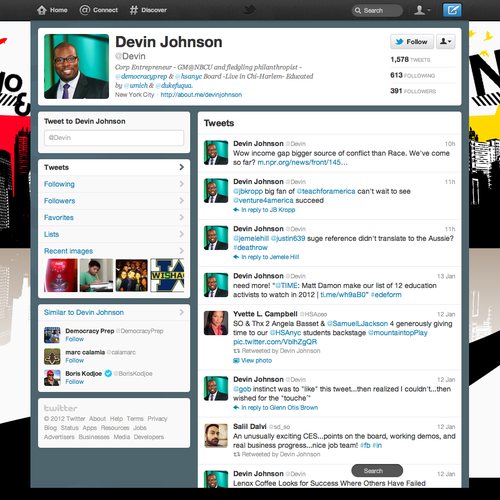Open Similar to Devin Johnson list
This screenshot has width=500, height=500.
[84, 312]
